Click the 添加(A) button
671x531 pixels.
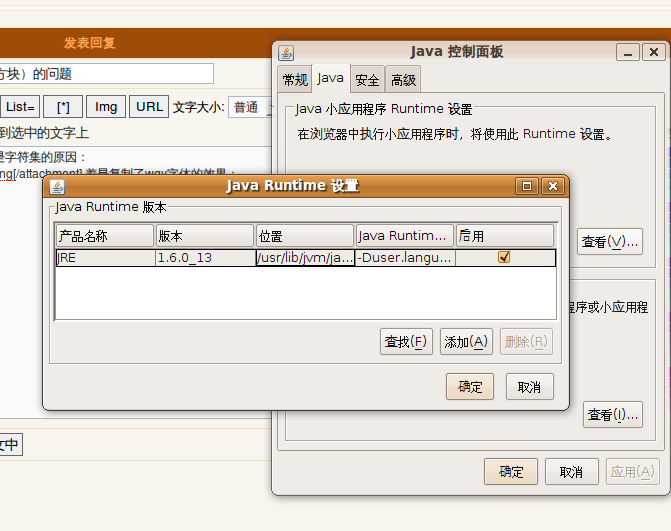point(466,341)
